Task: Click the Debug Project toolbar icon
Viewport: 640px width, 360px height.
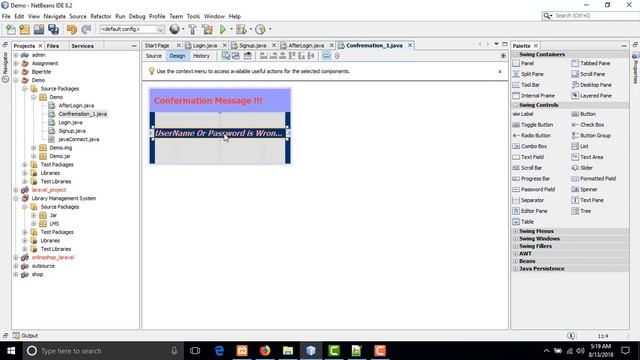Action: tap(241, 29)
